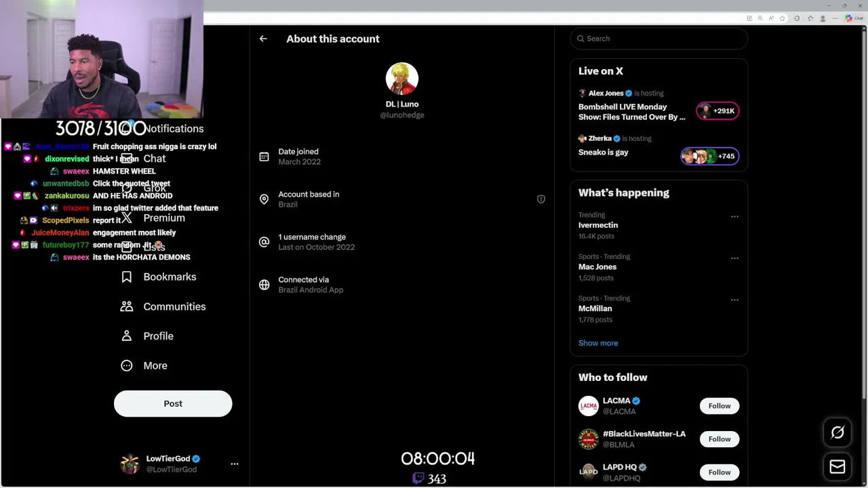
Task: Open the Messages envelope button
Action: coord(837,467)
